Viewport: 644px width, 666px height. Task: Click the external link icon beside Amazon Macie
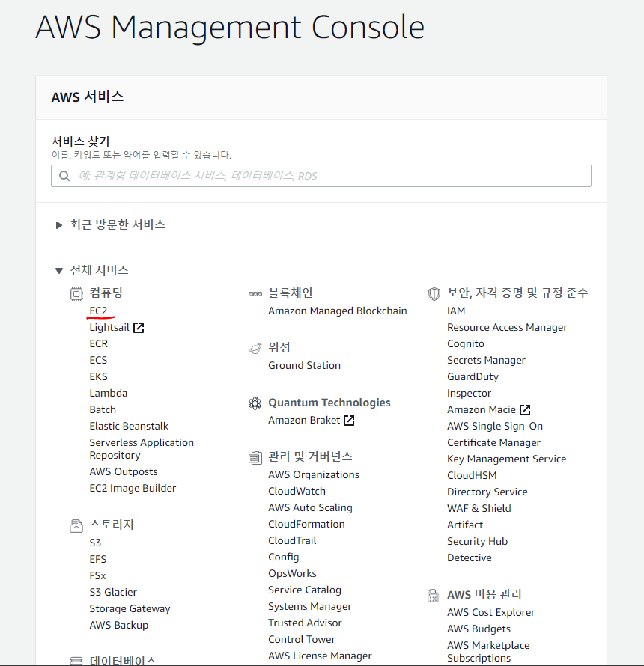pos(525,410)
